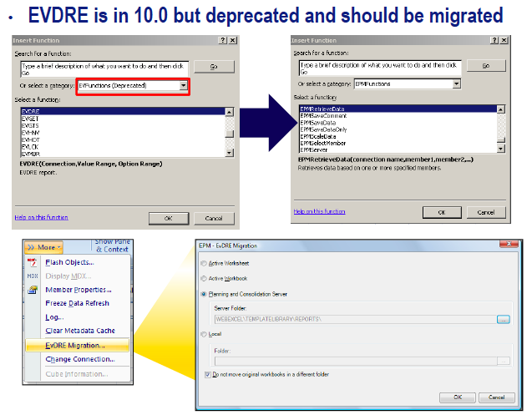Click Go button in left Insert Function dialog
The image size is (532, 420).
pos(214,67)
